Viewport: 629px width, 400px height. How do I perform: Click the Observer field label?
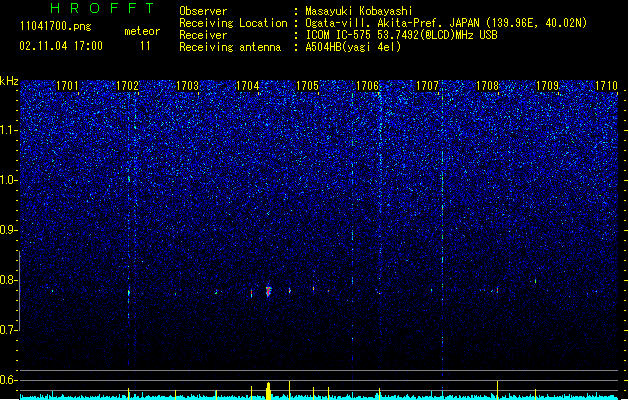point(203,11)
